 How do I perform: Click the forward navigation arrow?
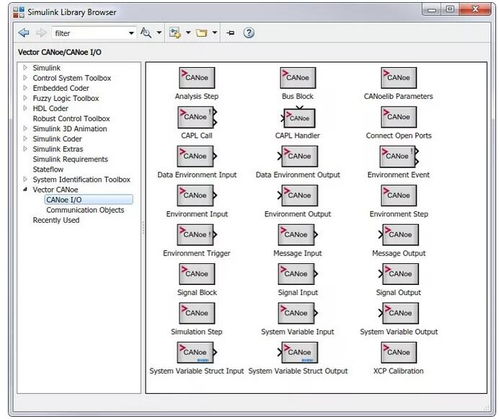[41, 33]
